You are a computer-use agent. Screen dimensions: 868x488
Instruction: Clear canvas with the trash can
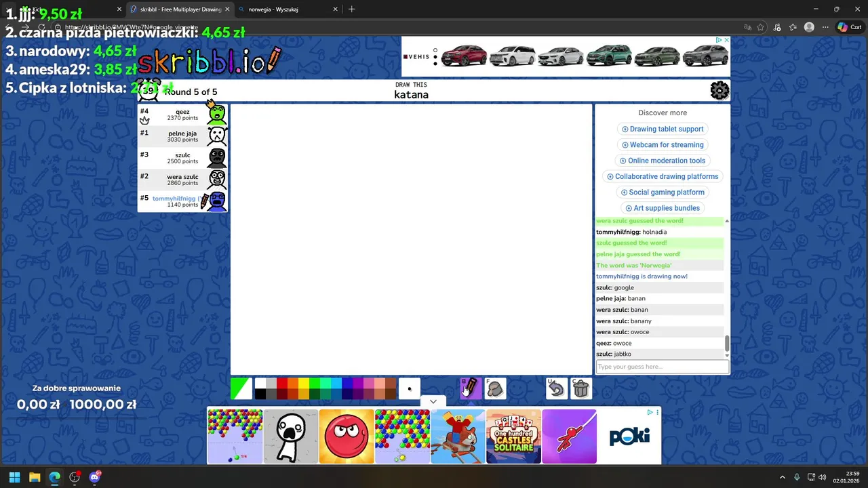(581, 388)
